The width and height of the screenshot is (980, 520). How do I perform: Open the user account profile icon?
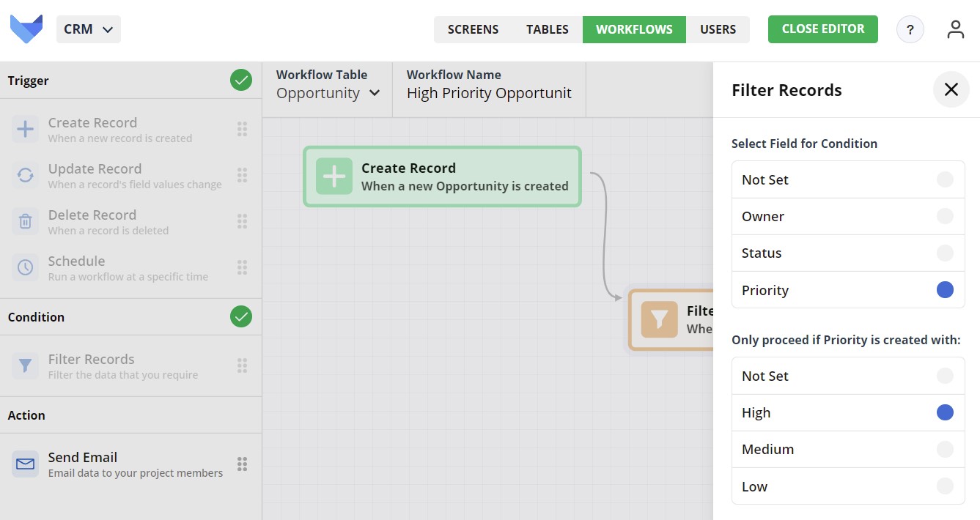955,29
